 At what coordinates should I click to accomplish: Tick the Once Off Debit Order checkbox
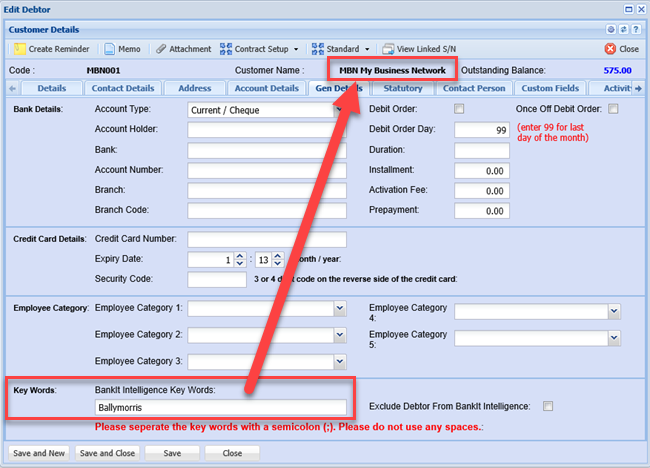point(614,108)
